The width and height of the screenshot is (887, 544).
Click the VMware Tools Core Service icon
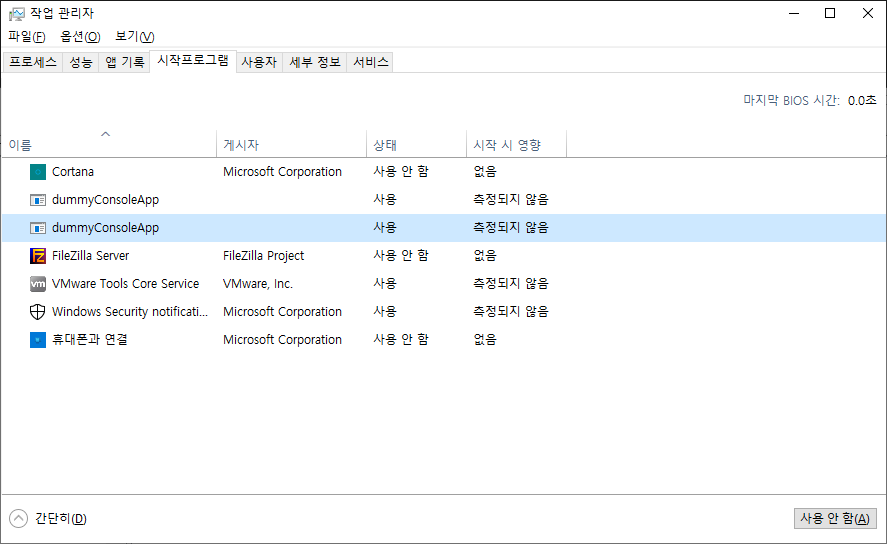coord(38,284)
